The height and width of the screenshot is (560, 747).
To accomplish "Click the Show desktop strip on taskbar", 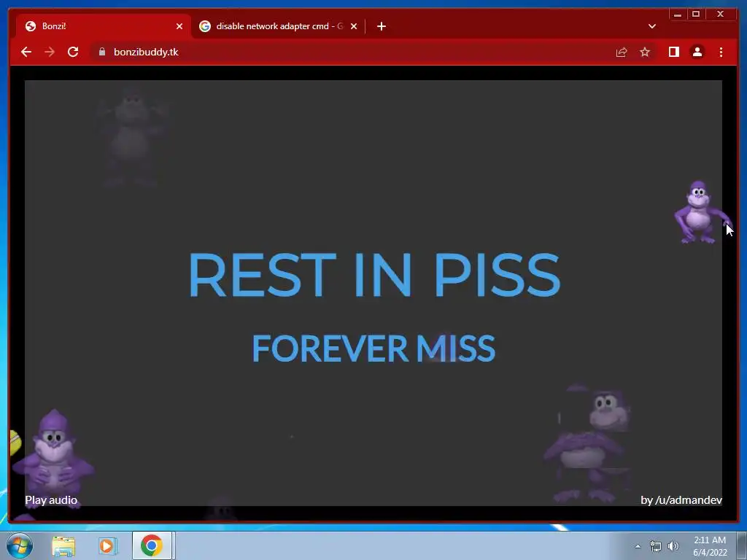I will tap(741, 545).
